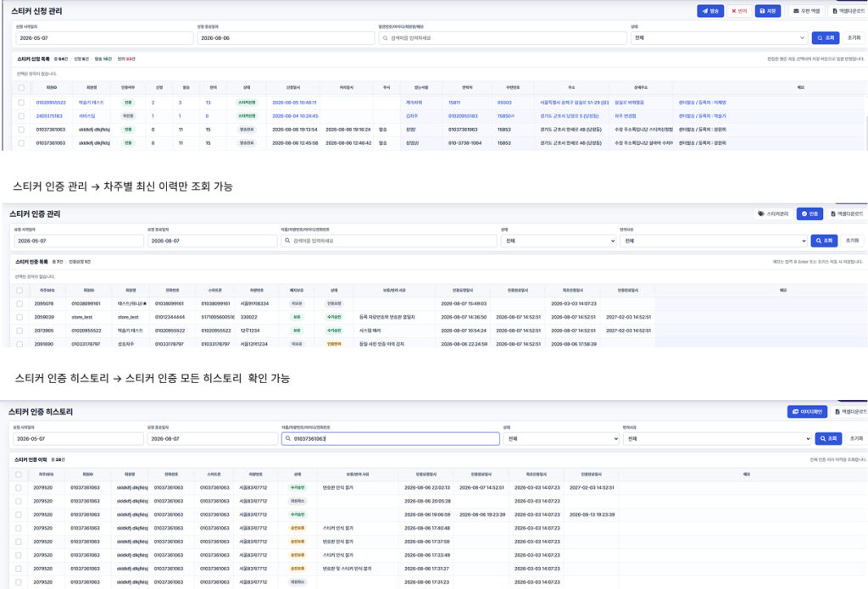Toggle select-all checkbox in 스티커 인증 목록 header
Image resolution: width=868 pixels, height=589 pixels.
(19, 290)
